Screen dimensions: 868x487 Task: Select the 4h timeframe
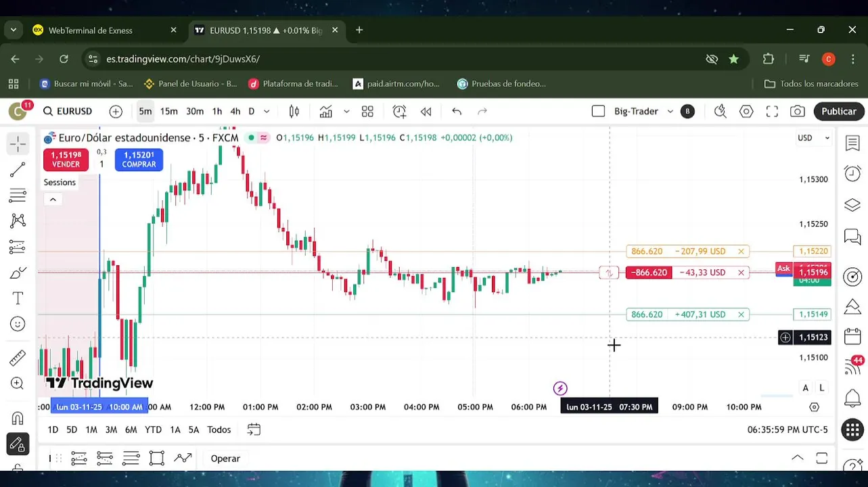235,111
